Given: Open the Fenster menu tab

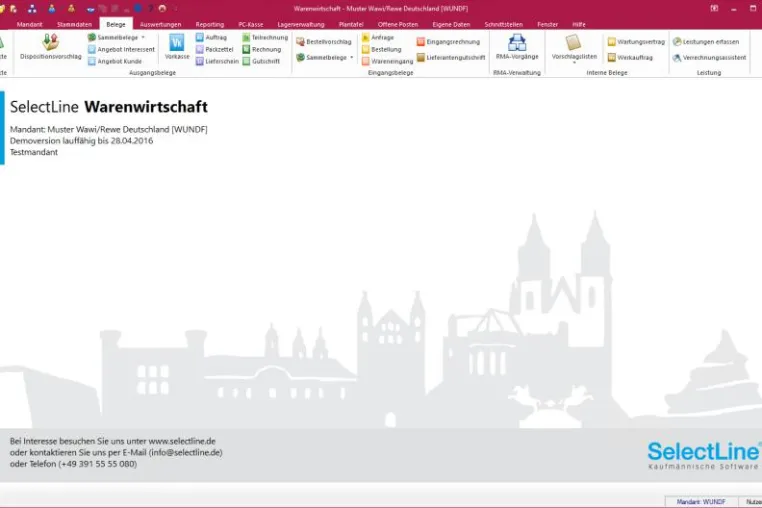Looking at the screenshot, I should click(x=548, y=24).
